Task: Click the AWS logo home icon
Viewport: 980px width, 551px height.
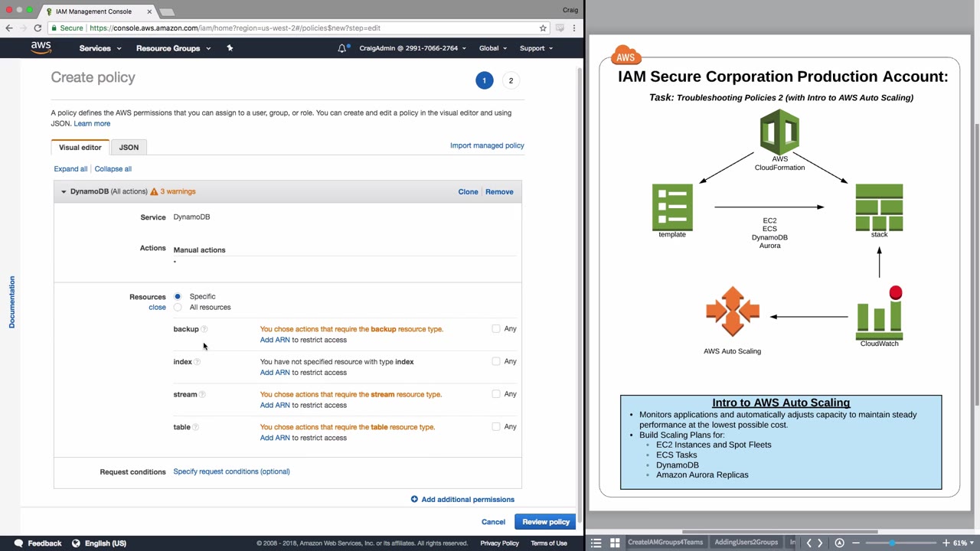Action: (x=41, y=48)
